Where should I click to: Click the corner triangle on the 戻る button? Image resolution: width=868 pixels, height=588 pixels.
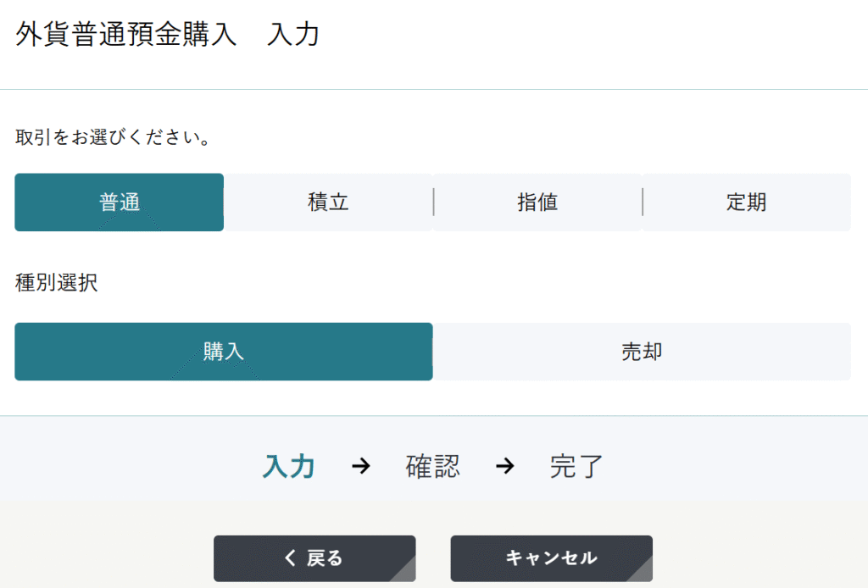point(405,571)
